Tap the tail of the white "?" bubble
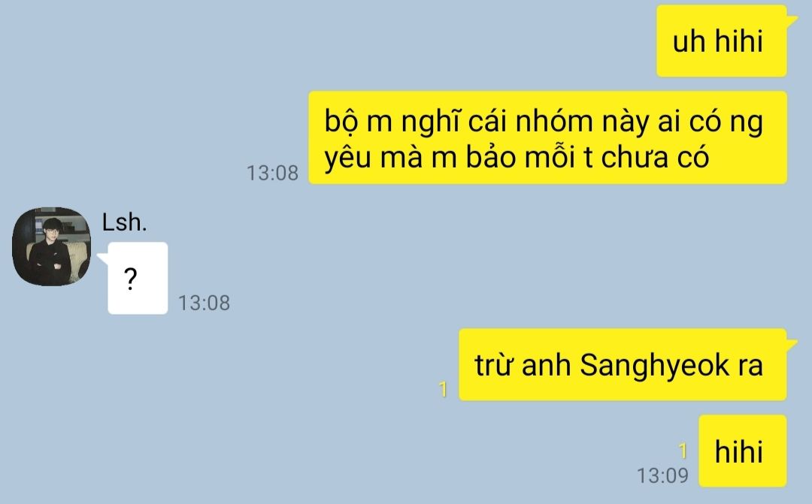Viewport: 812px width, 504px height. coord(102,258)
